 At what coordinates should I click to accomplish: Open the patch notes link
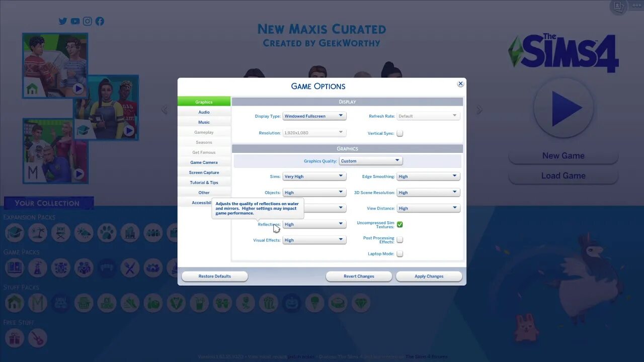coord(301,357)
